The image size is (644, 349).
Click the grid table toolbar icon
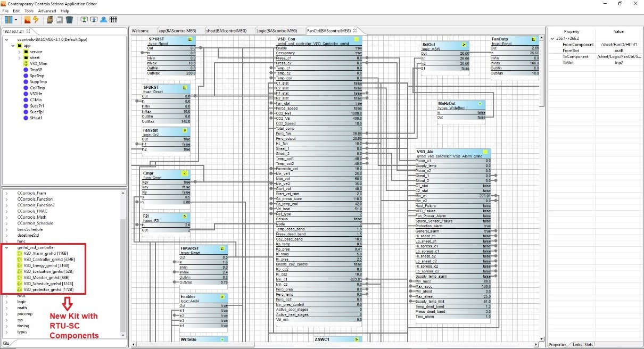pos(113,20)
